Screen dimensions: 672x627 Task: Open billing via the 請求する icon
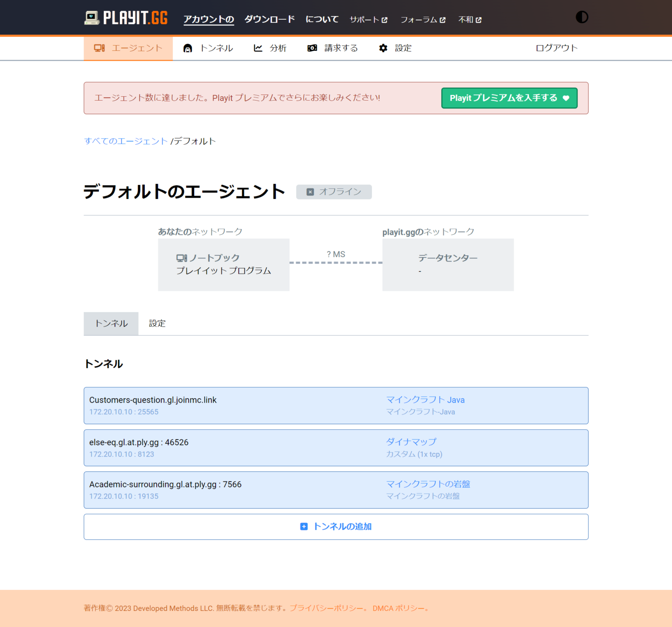pyautogui.click(x=312, y=48)
